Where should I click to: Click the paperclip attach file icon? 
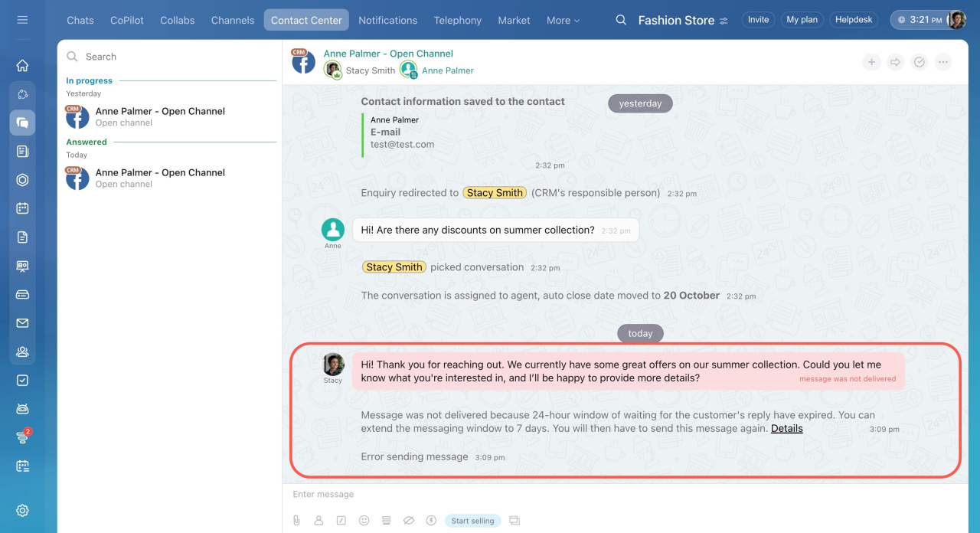[296, 521]
